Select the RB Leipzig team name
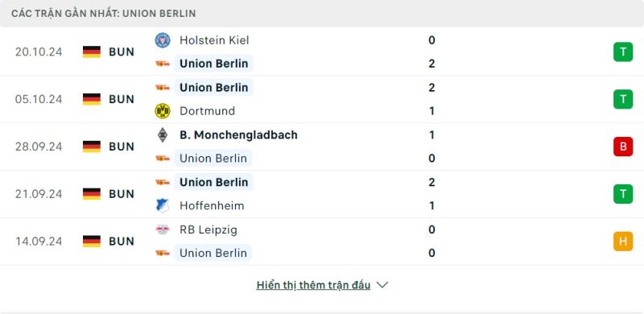Viewport: 644px width, 314px height. [x=208, y=229]
